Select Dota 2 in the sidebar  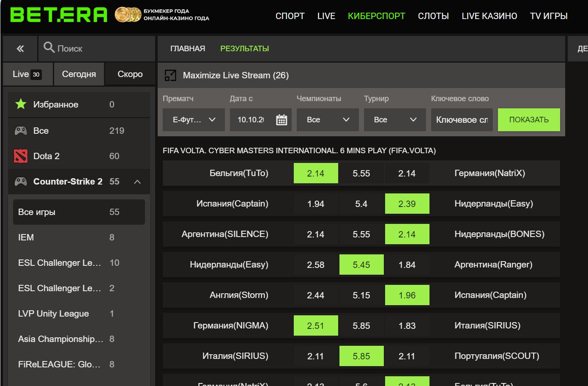(x=79, y=156)
